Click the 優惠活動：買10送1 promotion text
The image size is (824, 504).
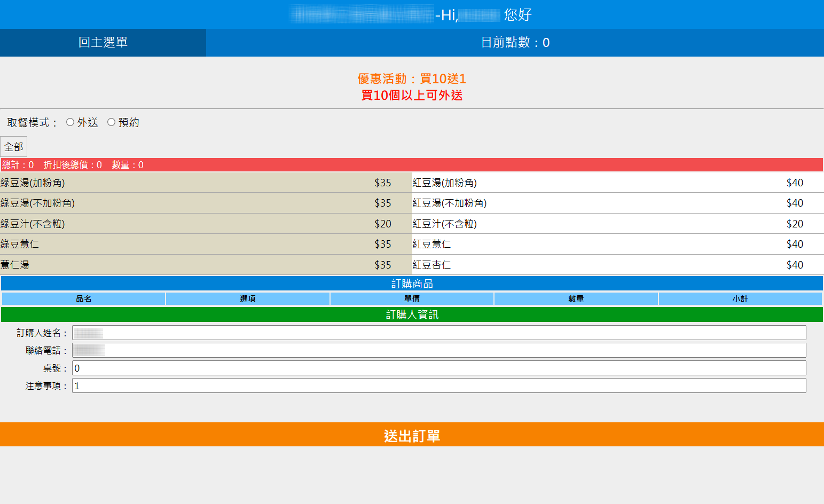[412, 79]
